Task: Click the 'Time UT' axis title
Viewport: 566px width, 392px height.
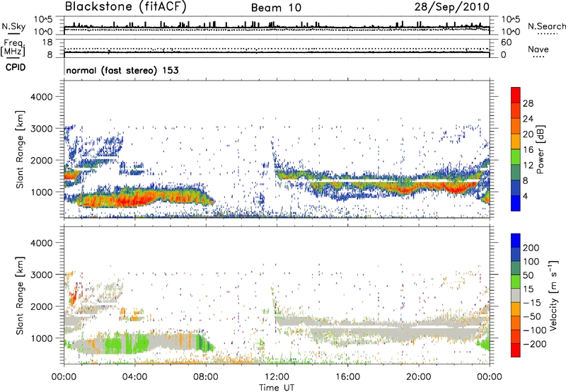Action: [277, 388]
